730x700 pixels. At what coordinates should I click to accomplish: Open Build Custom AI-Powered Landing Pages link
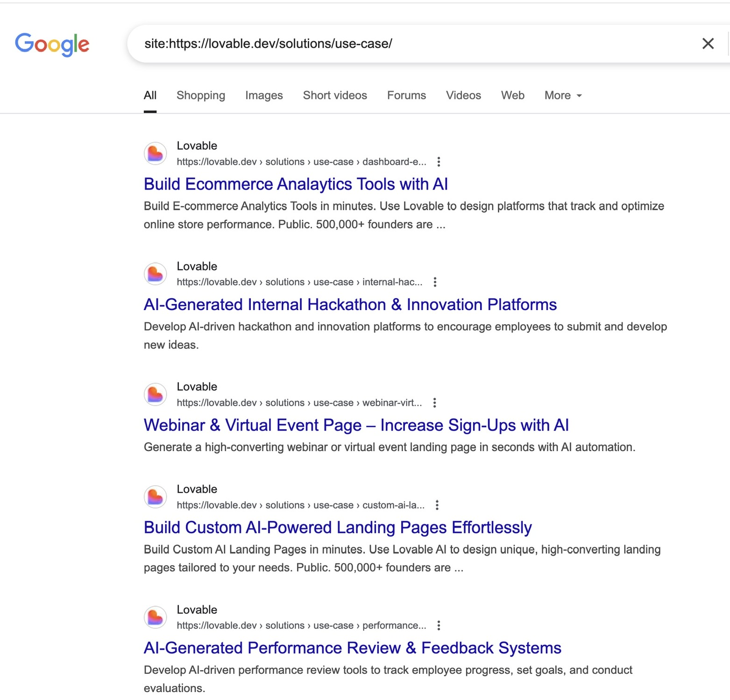click(x=338, y=528)
